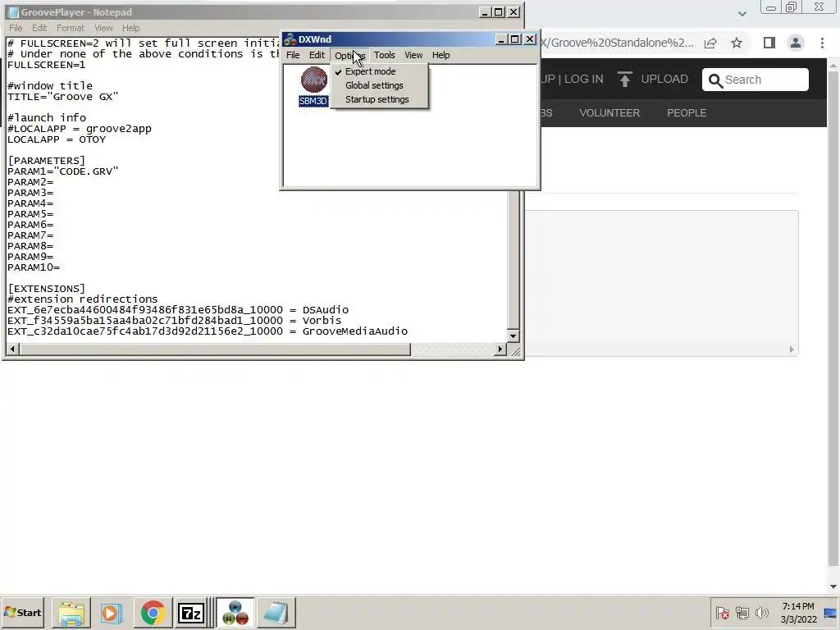Click the Chrome tab search chevron
This screenshot has width=840, height=630.
[742, 13]
